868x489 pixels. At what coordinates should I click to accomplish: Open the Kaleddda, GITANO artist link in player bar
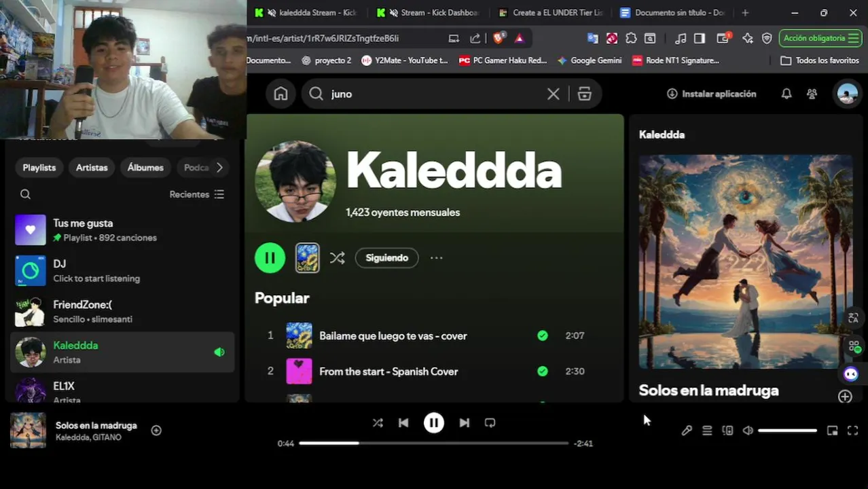tap(88, 437)
